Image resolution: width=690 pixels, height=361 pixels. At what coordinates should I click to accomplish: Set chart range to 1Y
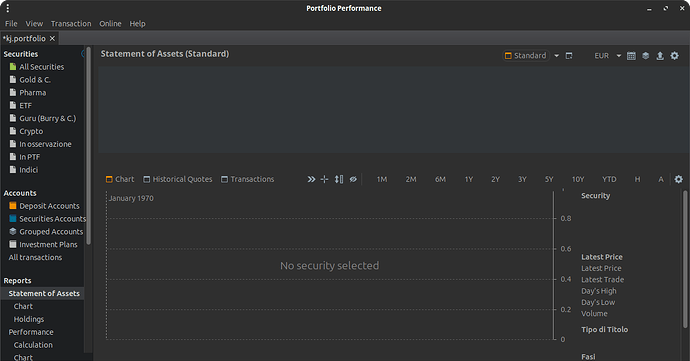(x=469, y=179)
